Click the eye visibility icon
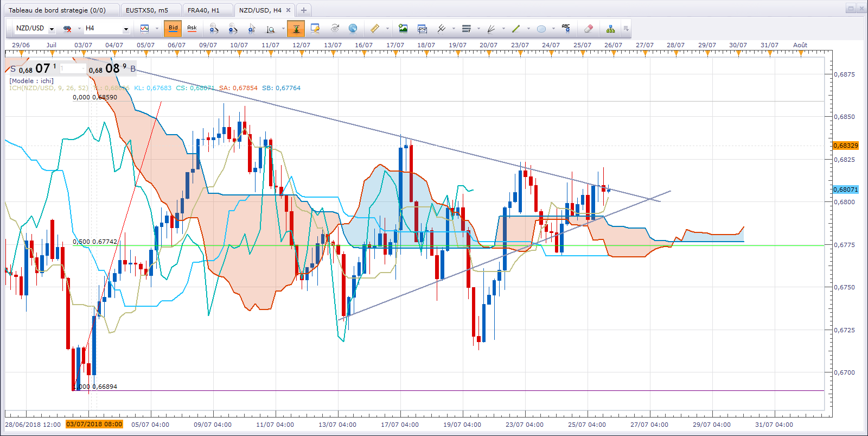Viewport: 868px width, 436px height. pos(335,28)
